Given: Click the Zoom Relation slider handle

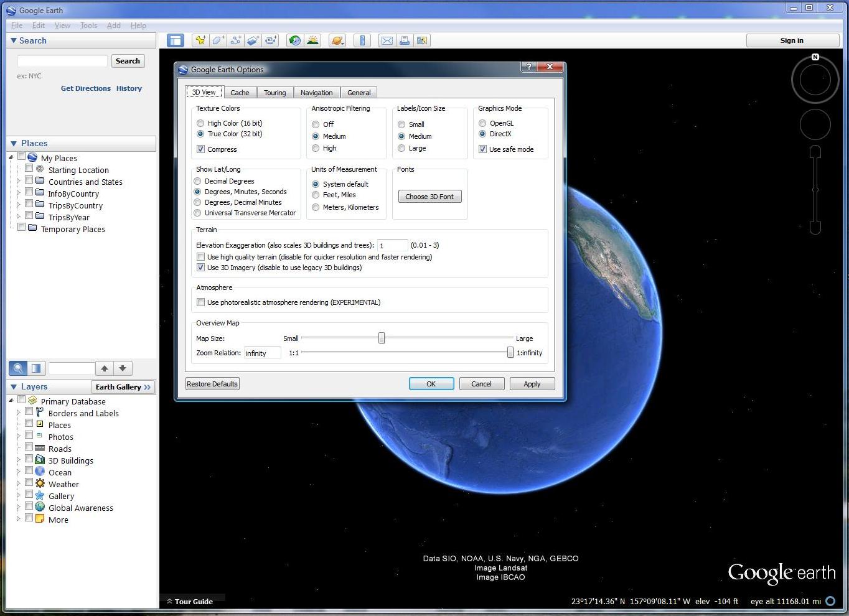Looking at the screenshot, I should point(510,352).
